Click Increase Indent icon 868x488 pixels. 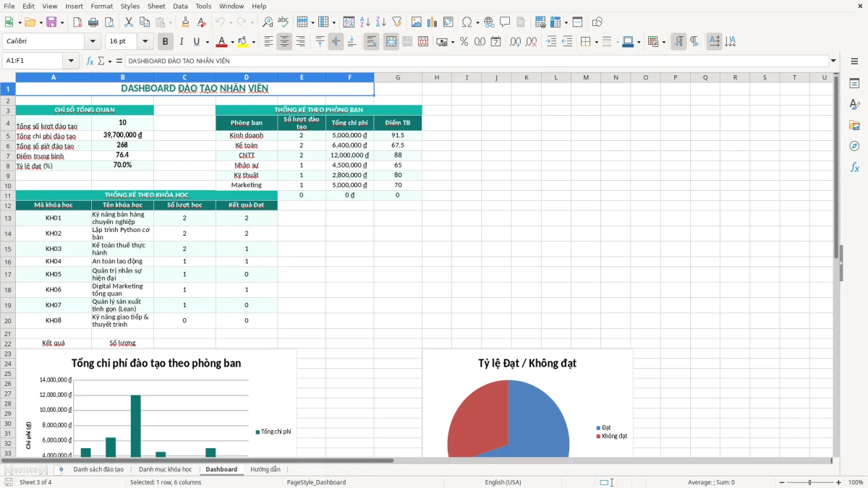click(x=551, y=42)
